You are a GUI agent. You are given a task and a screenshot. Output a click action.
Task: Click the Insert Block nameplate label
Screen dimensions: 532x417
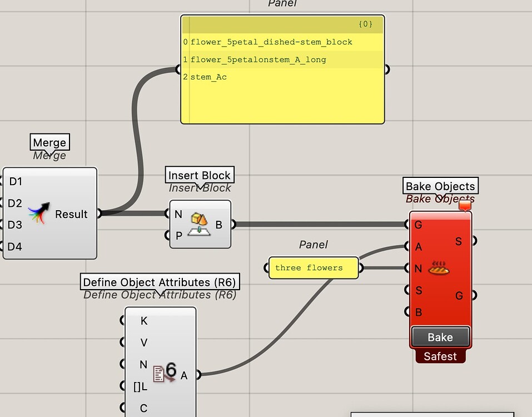[199, 175]
